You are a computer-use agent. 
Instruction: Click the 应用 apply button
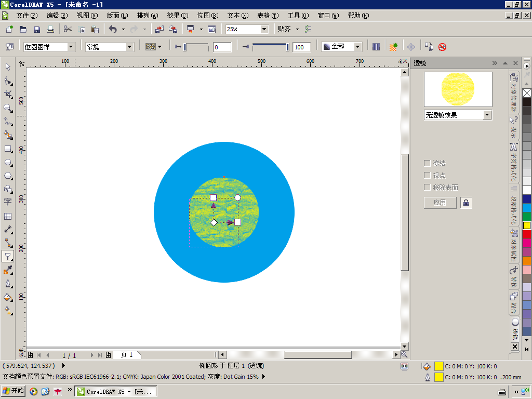click(440, 203)
